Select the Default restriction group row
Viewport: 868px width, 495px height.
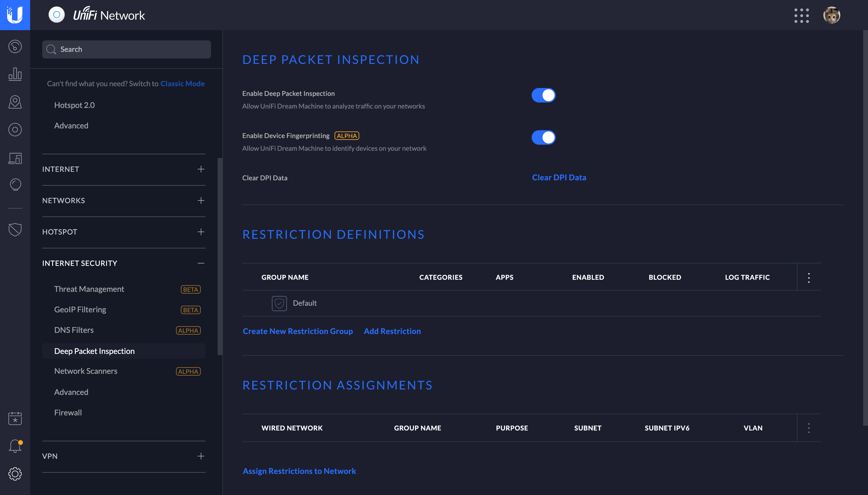(532, 303)
